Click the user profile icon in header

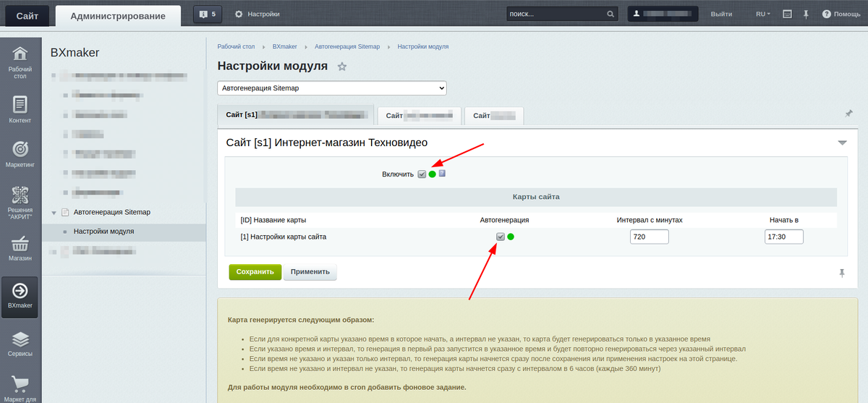pyautogui.click(x=637, y=14)
